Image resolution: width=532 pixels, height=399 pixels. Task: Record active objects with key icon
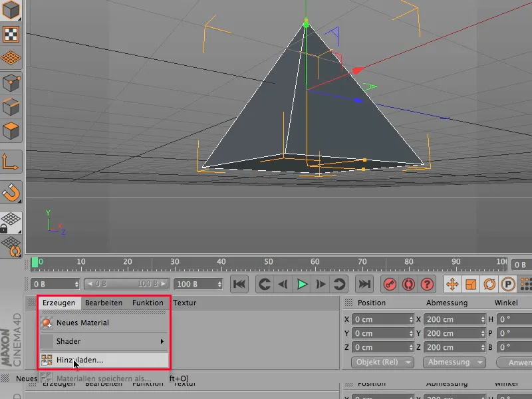[x=390, y=284]
